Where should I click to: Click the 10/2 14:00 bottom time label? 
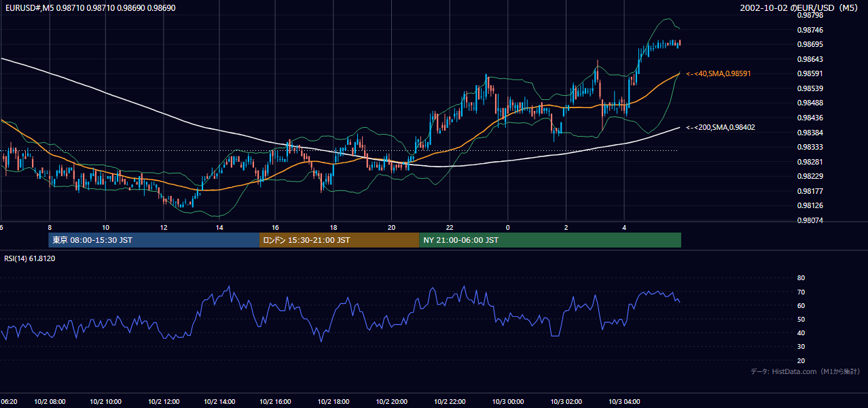220,402
